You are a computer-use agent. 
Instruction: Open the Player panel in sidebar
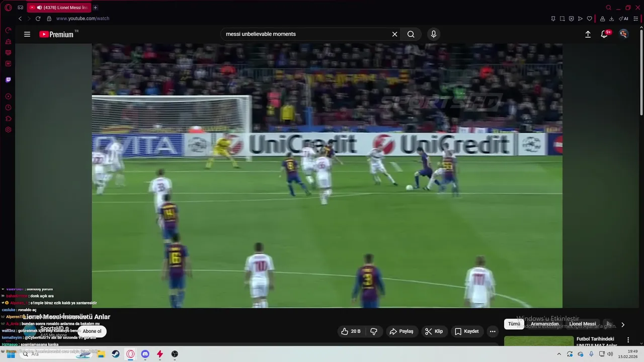(8, 96)
